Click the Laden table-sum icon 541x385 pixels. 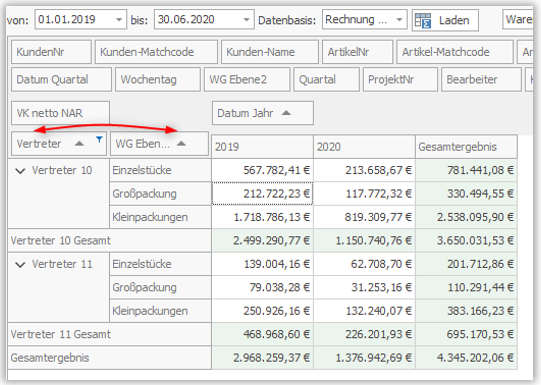click(423, 20)
